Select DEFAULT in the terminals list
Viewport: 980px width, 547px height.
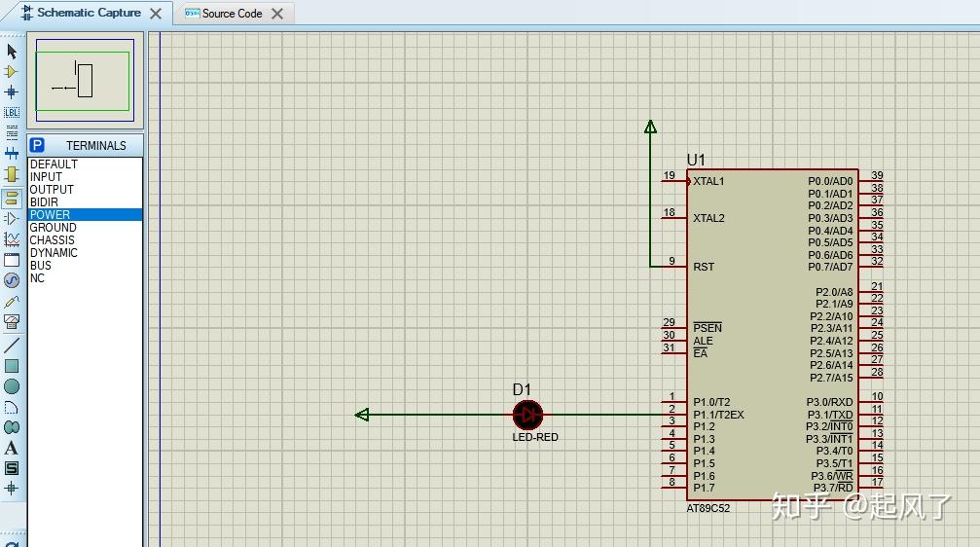pos(85,164)
